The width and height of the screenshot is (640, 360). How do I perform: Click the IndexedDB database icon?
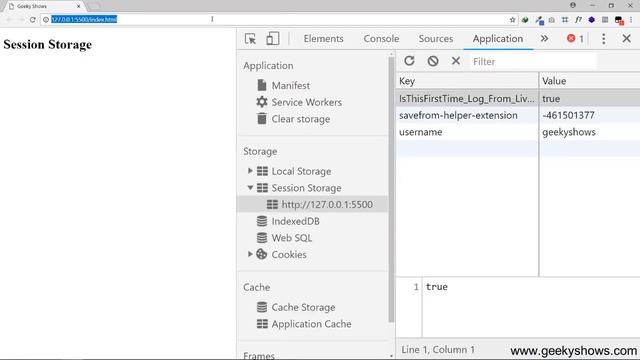pyautogui.click(x=262, y=221)
